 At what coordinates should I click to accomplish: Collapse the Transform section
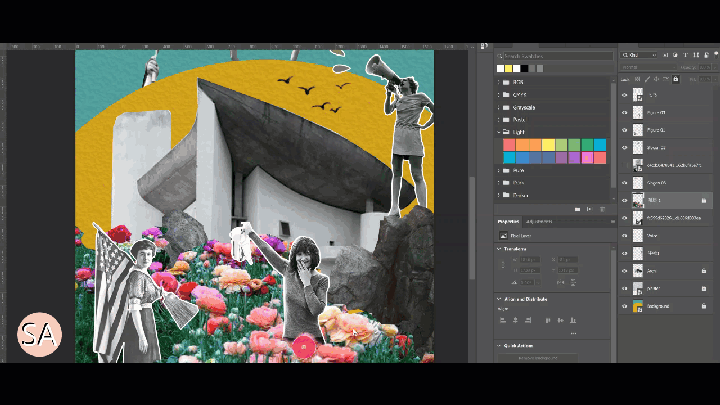[499, 248]
